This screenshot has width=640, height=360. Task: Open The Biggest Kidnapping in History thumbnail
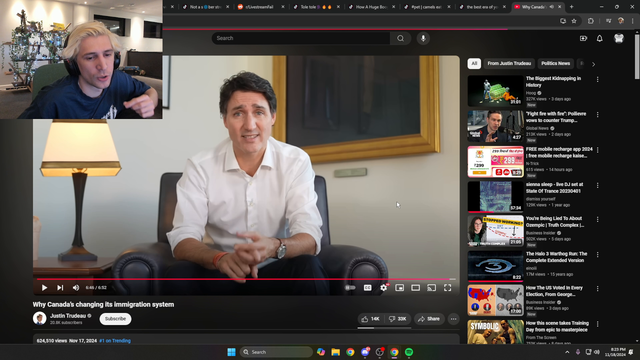pos(496,91)
